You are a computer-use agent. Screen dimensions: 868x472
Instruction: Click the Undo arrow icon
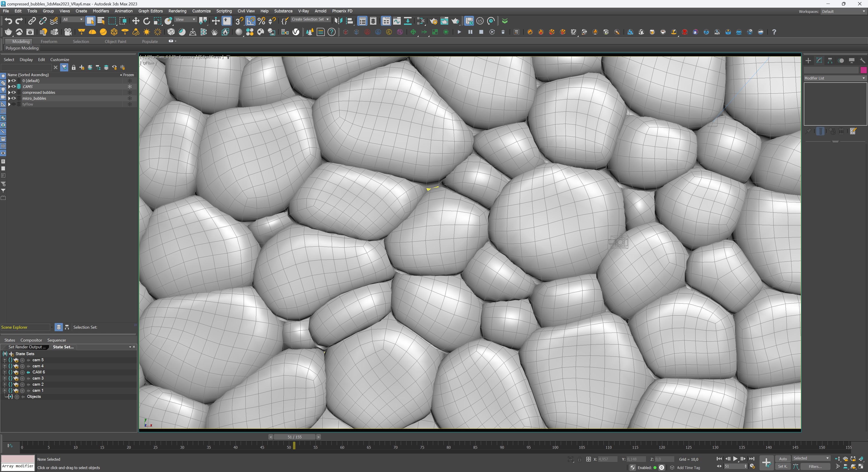tap(8, 21)
